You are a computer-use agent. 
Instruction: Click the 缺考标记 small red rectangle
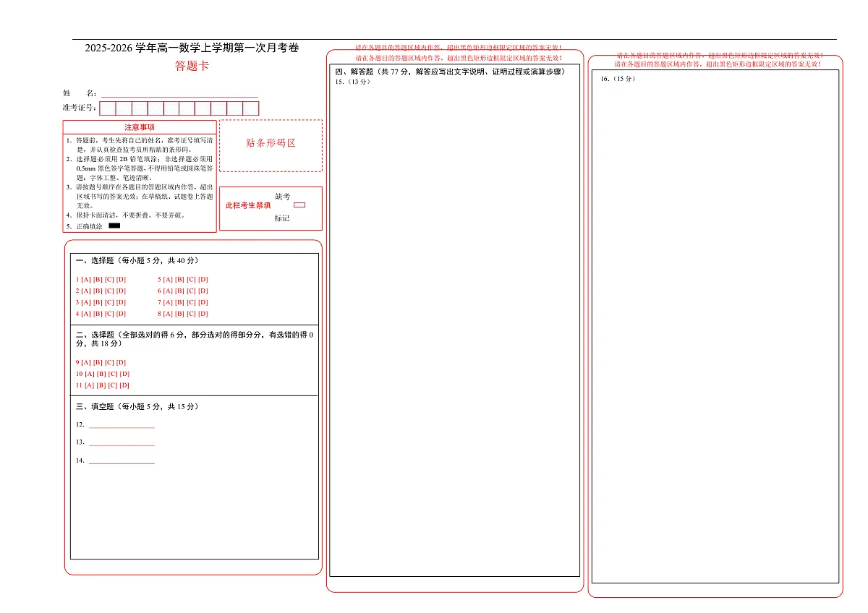pyautogui.click(x=299, y=205)
